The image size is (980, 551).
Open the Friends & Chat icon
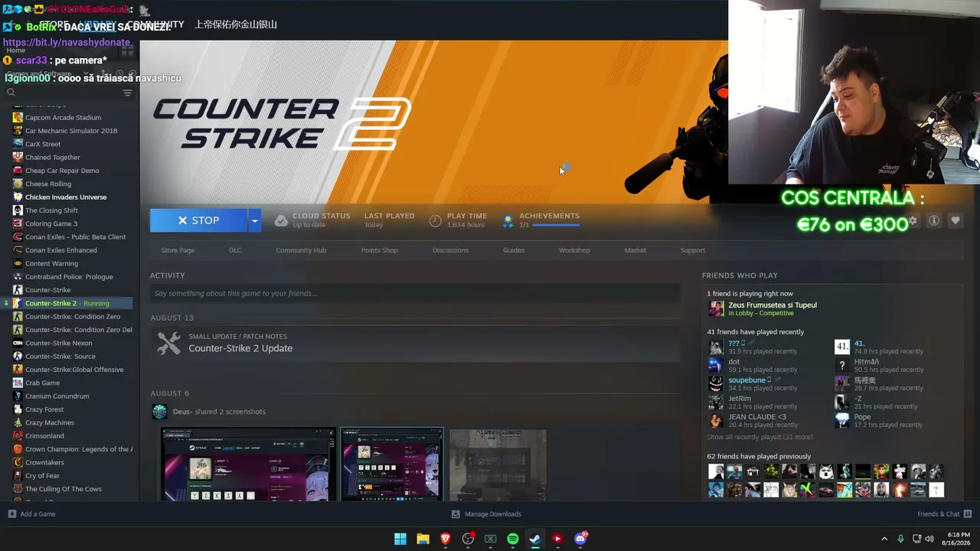(x=968, y=514)
